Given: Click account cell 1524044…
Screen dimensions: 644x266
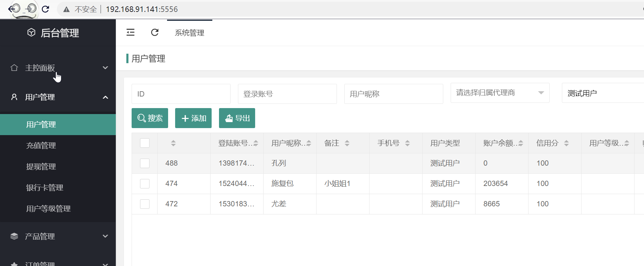Looking at the screenshot, I should pyautogui.click(x=237, y=184).
